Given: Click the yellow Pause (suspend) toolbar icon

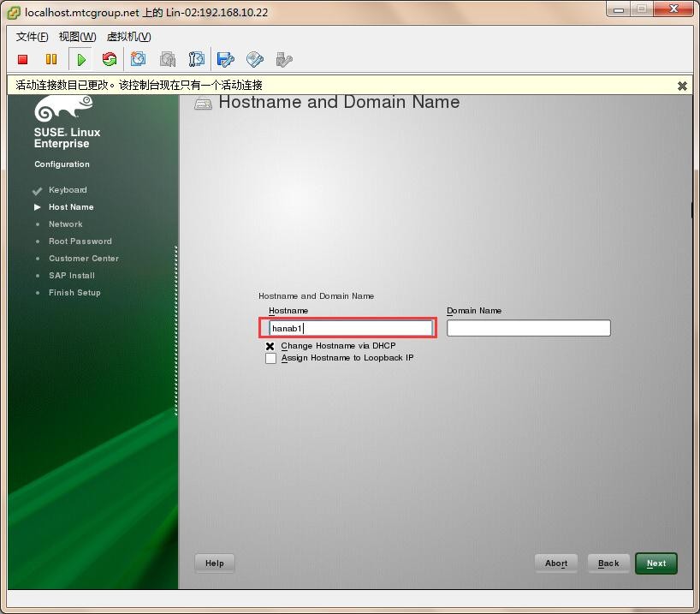Looking at the screenshot, I should pyautogui.click(x=51, y=59).
